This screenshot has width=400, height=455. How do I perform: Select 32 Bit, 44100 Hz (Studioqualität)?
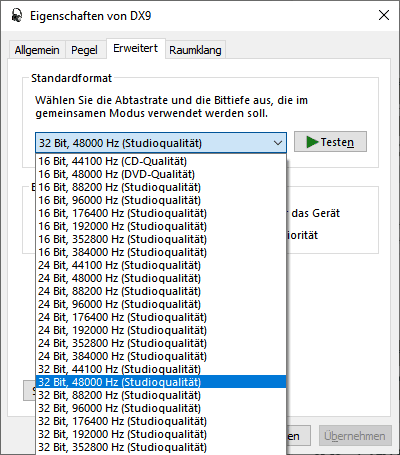[161, 369]
